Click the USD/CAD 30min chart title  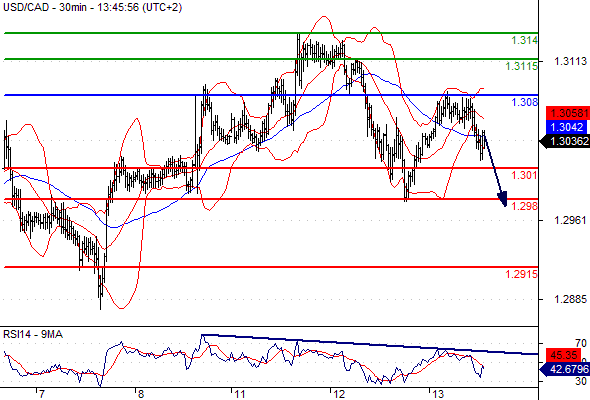(93, 7)
